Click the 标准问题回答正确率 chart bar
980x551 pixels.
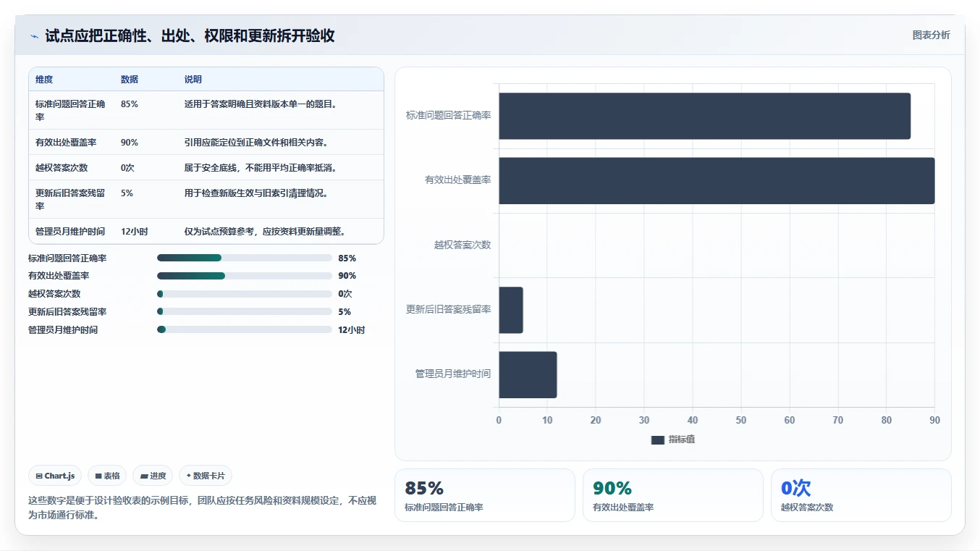704,116
